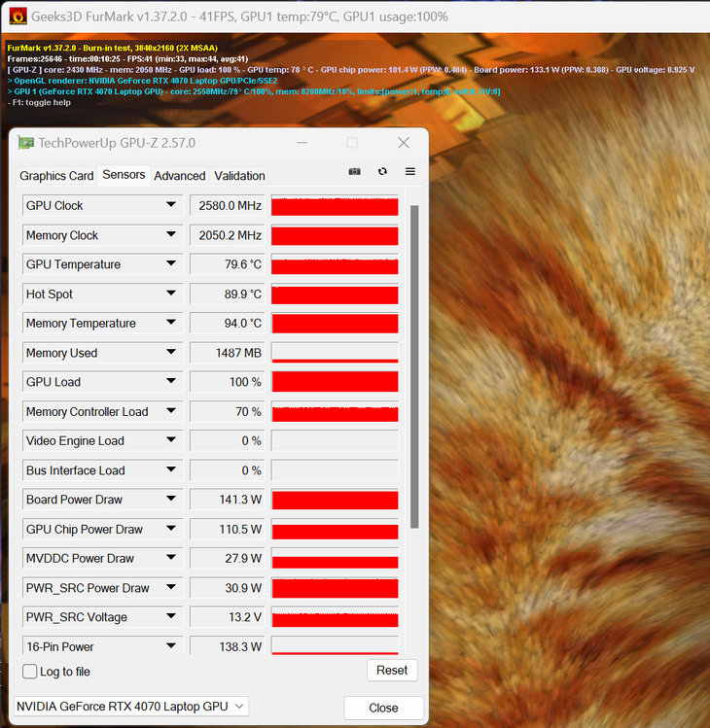The image size is (710, 728).
Task: Click the 89.9 °C hot spot value
Action: click(x=228, y=294)
